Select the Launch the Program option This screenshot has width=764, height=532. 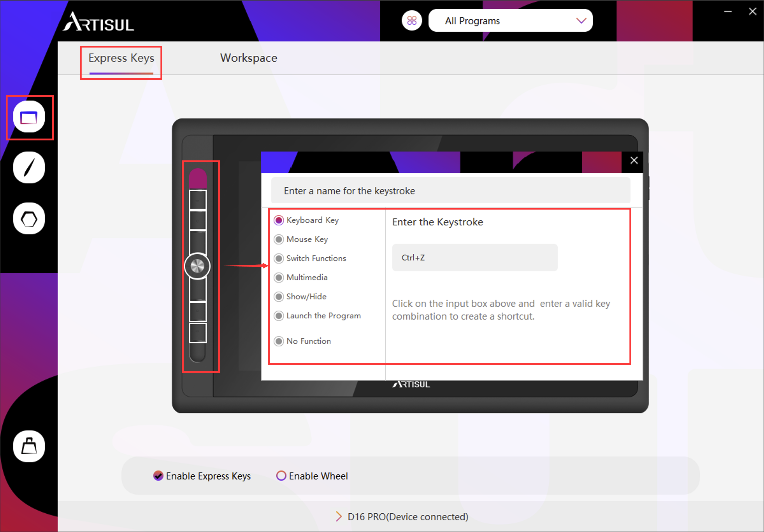[x=279, y=316]
